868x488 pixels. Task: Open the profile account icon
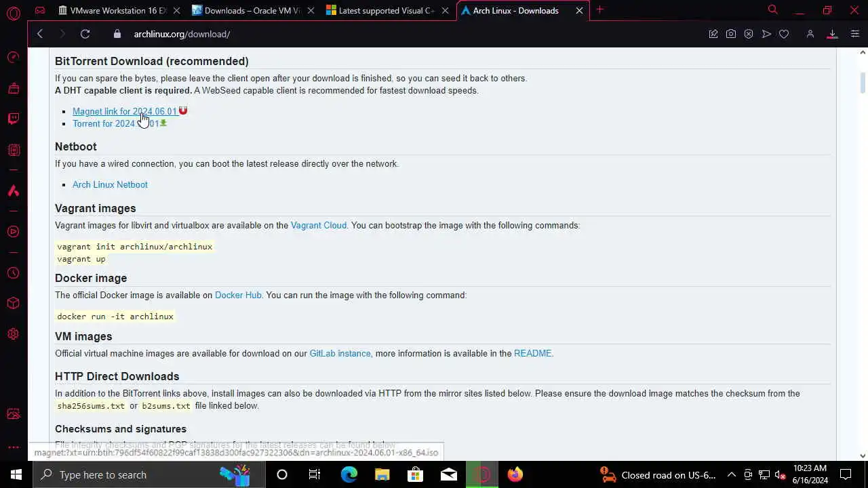[810, 34]
